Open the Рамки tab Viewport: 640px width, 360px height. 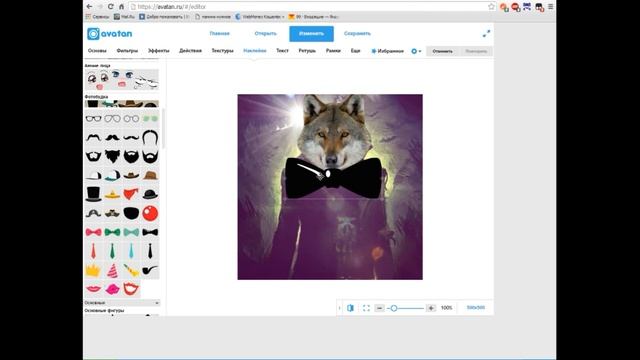333,51
